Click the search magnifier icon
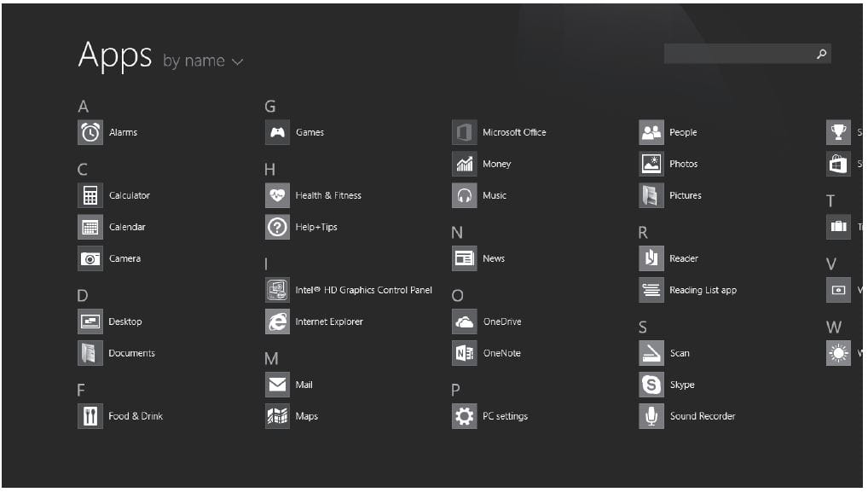The image size is (868, 498). (821, 53)
